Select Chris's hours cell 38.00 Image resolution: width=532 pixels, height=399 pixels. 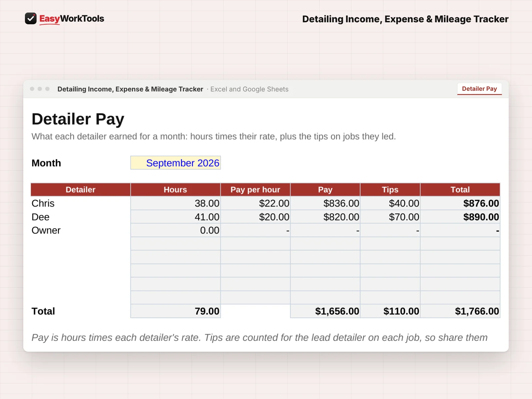pyautogui.click(x=176, y=203)
